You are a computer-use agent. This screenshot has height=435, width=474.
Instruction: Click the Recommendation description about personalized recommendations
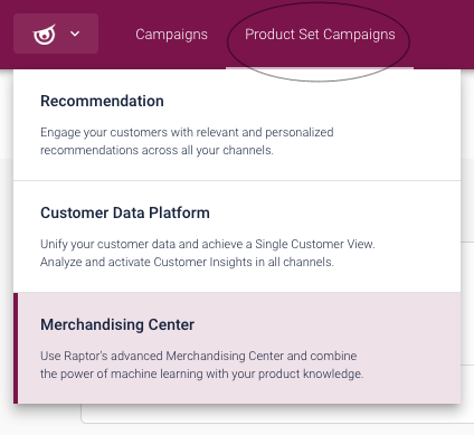187,141
